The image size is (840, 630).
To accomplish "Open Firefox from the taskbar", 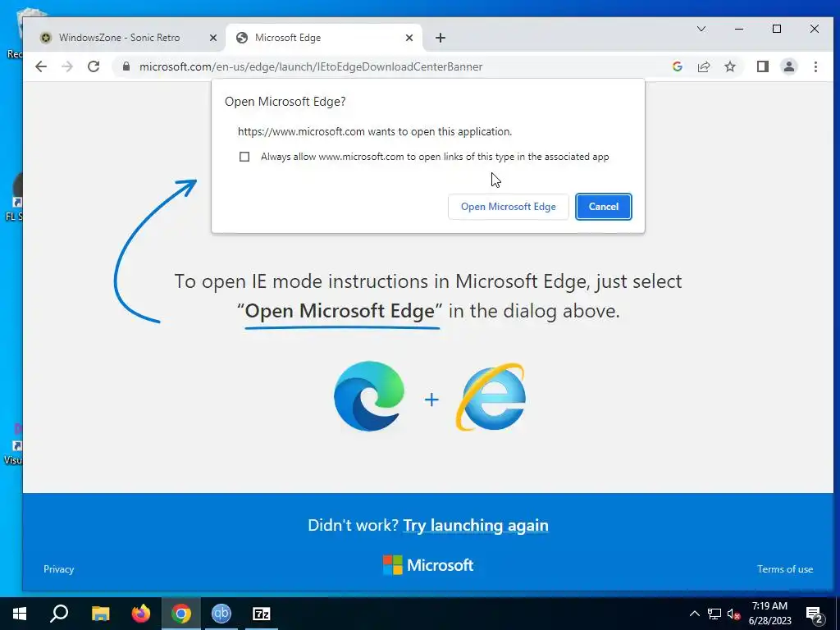I will (x=141, y=614).
